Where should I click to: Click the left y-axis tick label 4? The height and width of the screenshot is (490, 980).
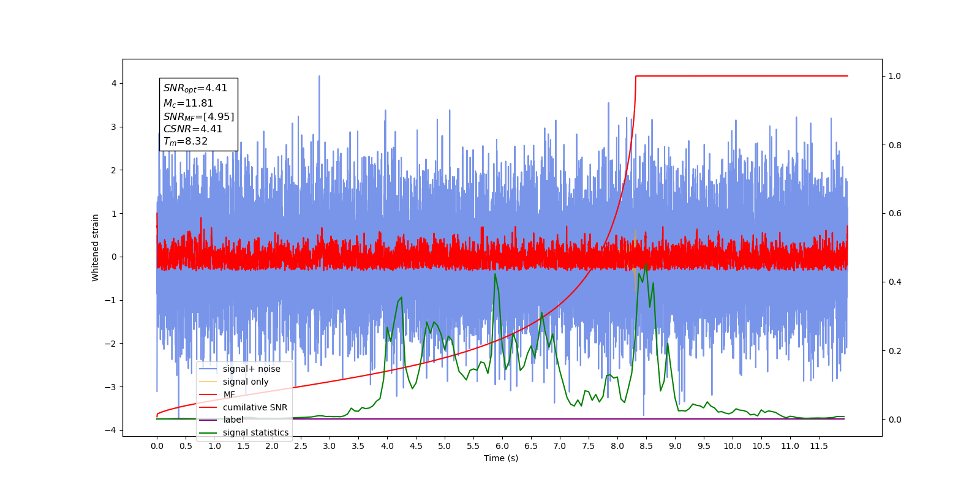114,84
